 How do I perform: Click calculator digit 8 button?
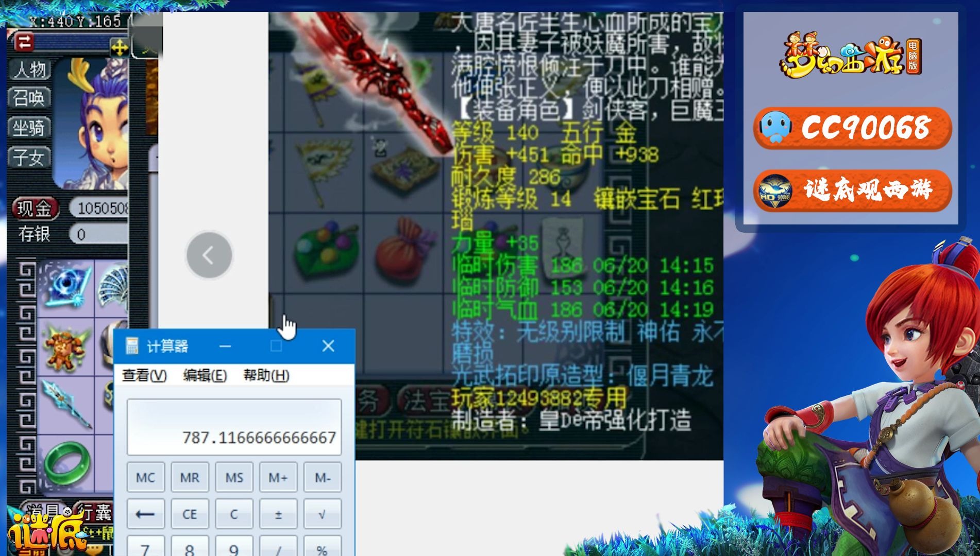click(190, 546)
